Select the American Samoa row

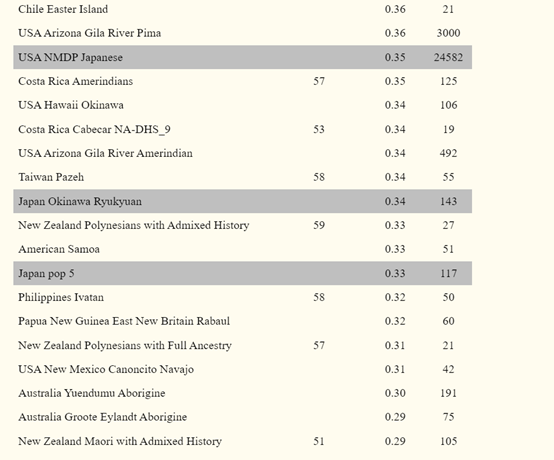(x=243, y=249)
